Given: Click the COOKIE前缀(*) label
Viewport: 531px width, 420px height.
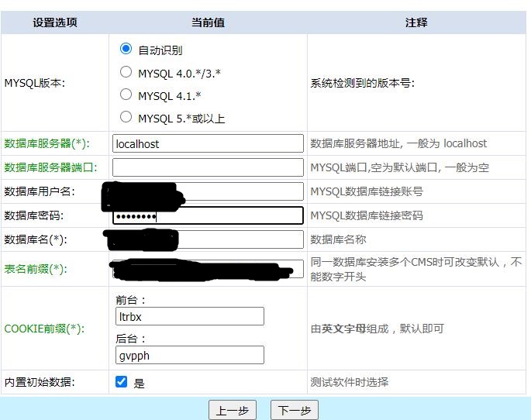Looking at the screenshot, I should pos(44,329).
